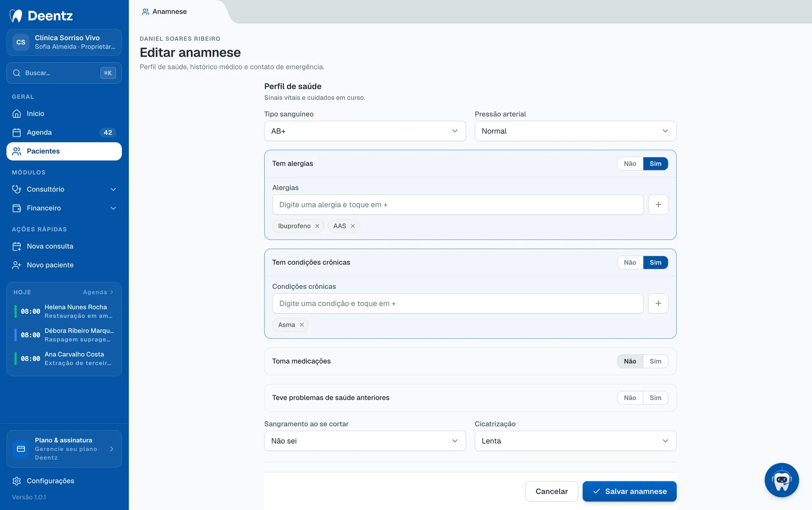Add chronic condition with plus button
The width and height of the screenshot is (812, 510).
click(x=658, y=303)
